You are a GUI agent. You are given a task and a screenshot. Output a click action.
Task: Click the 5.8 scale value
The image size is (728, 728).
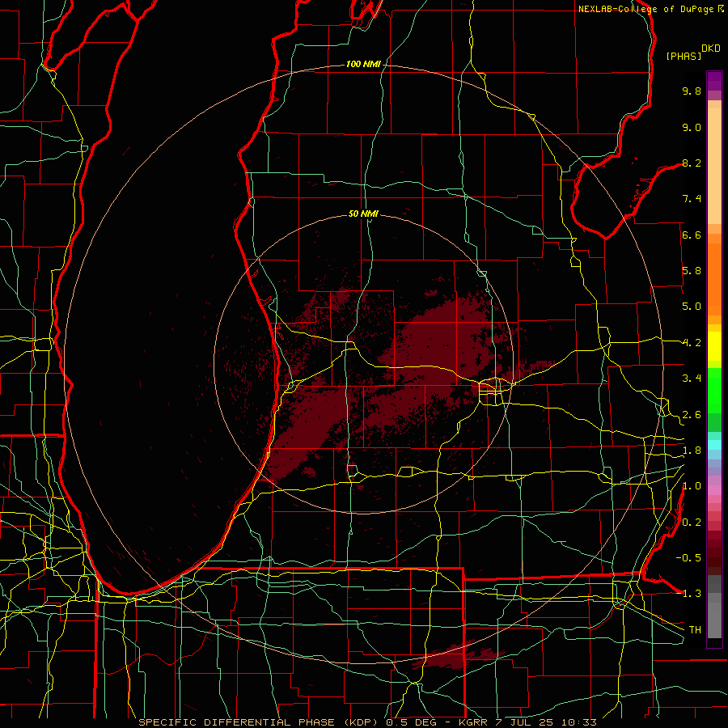(692, 271)
